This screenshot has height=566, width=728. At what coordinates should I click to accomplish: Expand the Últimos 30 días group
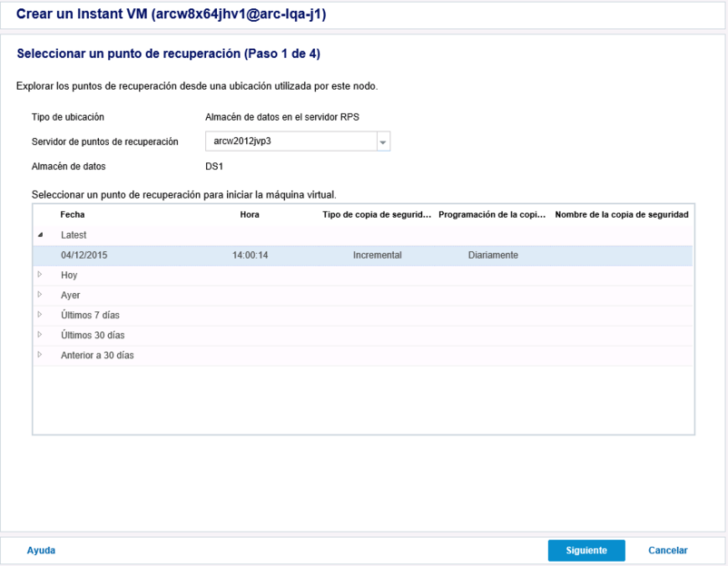point(40,335)
